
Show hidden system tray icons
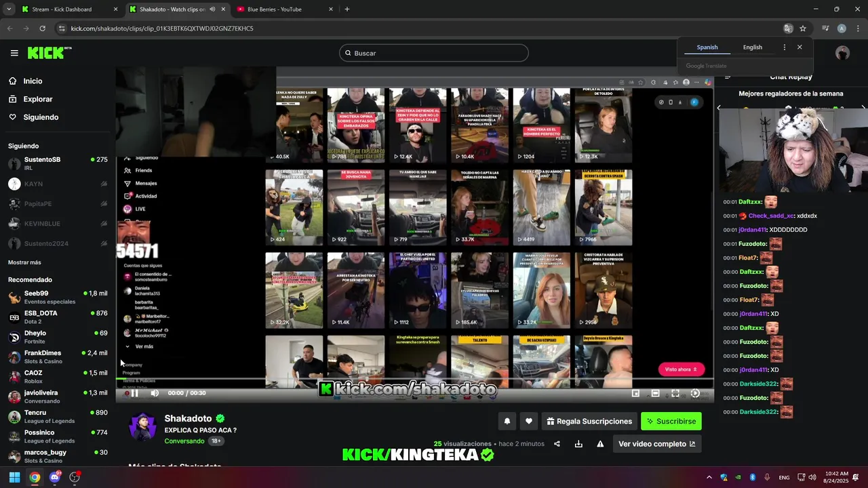tap(709, 477)
